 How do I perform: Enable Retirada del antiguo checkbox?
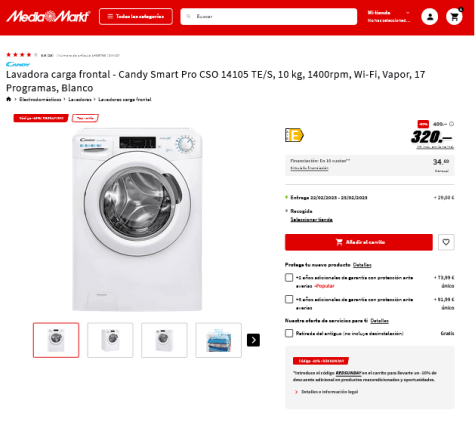289,333
